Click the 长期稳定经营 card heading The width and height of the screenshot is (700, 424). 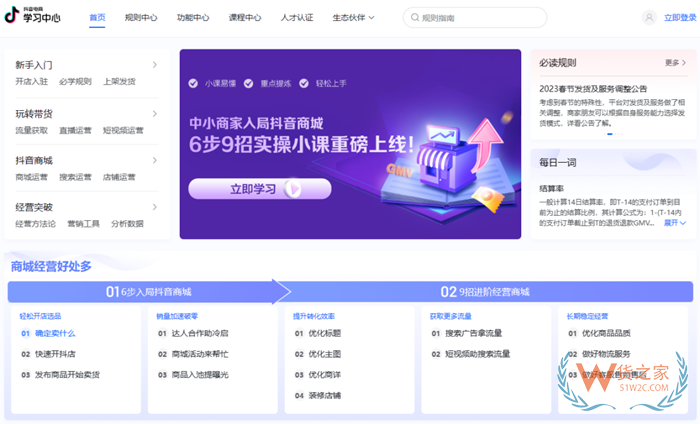[588, 316]
